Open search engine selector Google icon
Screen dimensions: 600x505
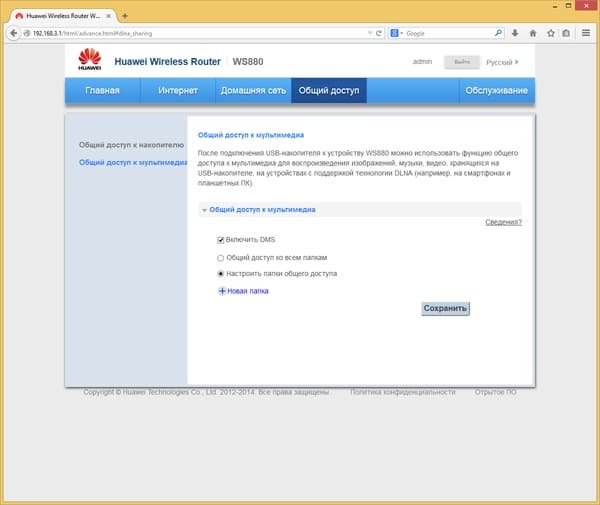[394, 33]
